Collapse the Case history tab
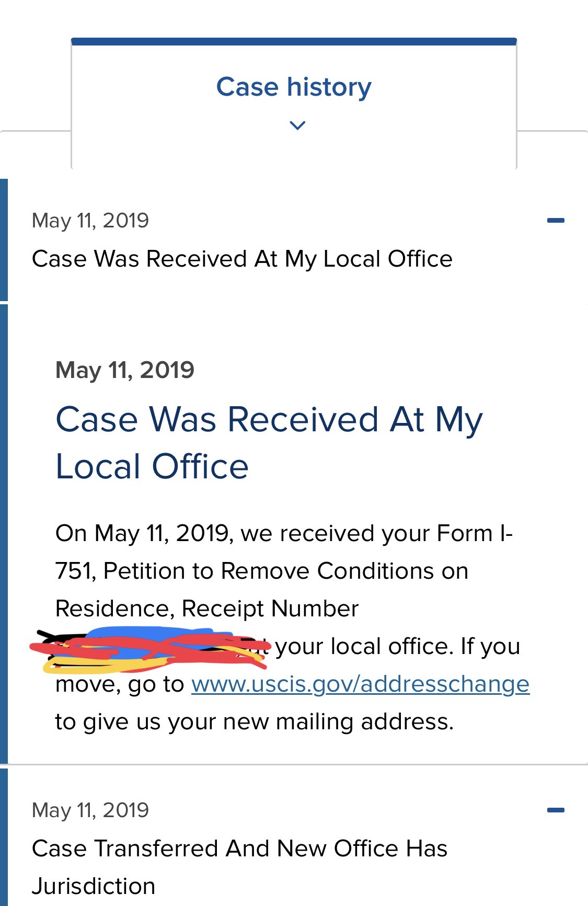 [x=294, y=104]
